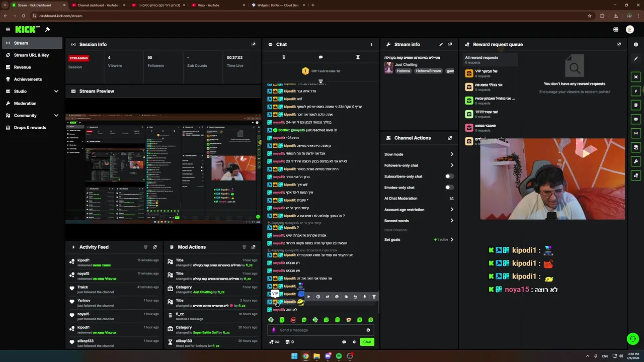The height and width of the screenshot is (362, 644).
Task: Open AI Chat Moderation external link
Action: [451, 199]
